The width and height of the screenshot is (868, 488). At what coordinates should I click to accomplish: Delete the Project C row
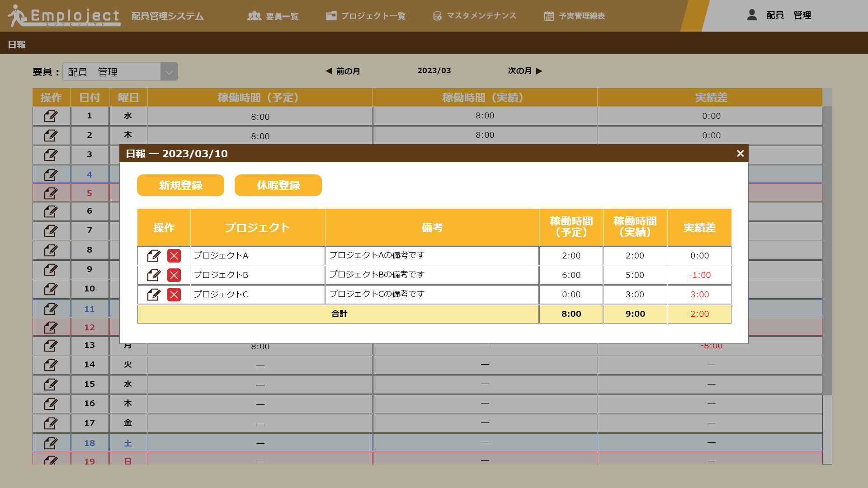[174, 295]
